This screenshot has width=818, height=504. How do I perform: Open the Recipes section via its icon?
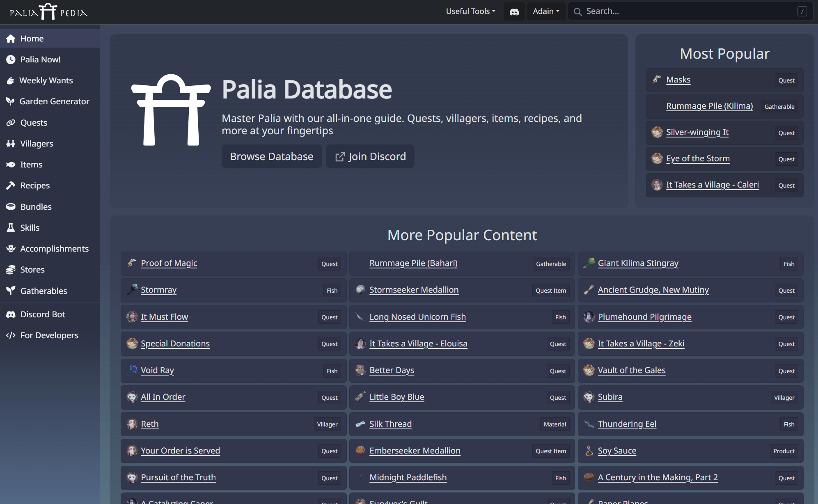[11, 186]
